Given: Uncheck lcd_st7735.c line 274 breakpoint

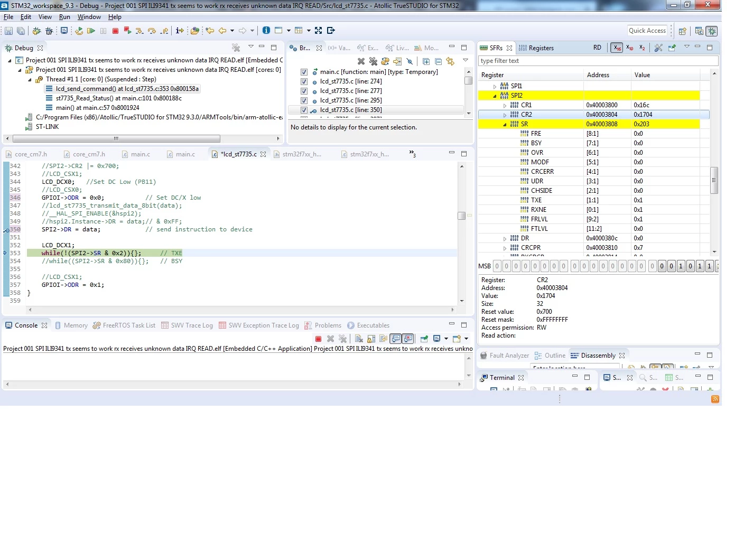Looking at the screenshot, I should (x=304, y=81).
